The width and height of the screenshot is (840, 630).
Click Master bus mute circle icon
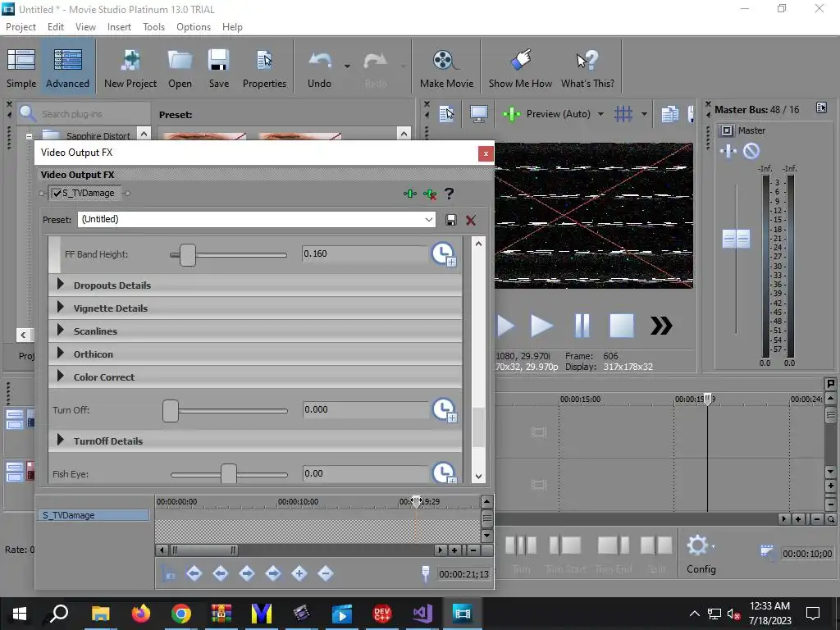click(751, 151)
